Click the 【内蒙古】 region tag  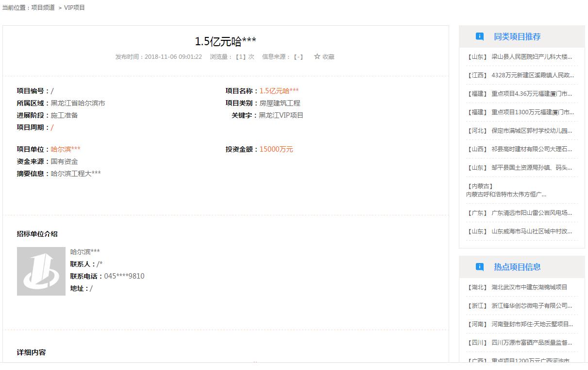(480, 186)
